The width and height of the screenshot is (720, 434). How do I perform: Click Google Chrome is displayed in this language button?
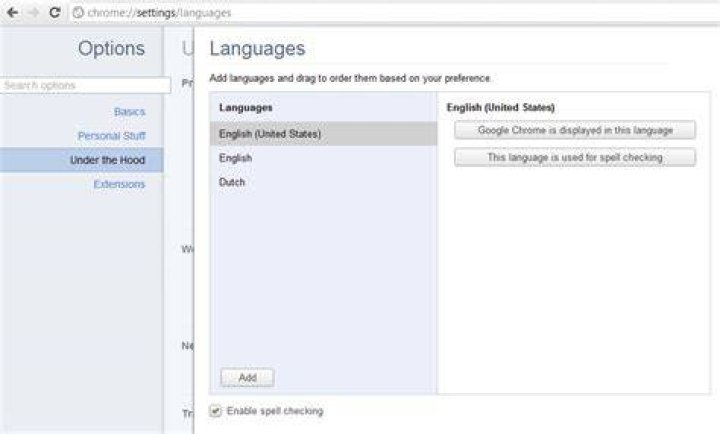(575, 130)
